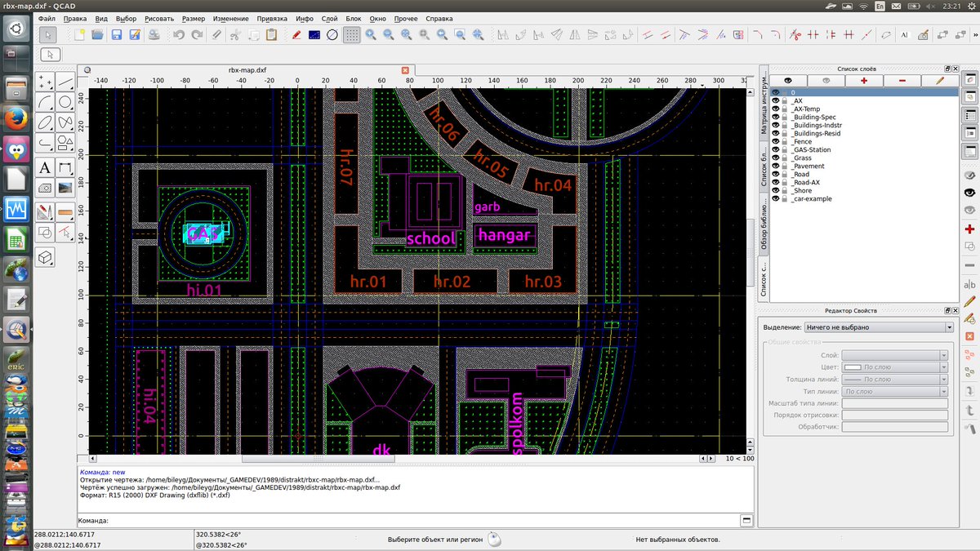Viewport: 980px width, 551px height.
Task: Undo the last action
Action: tap(178, 34)
